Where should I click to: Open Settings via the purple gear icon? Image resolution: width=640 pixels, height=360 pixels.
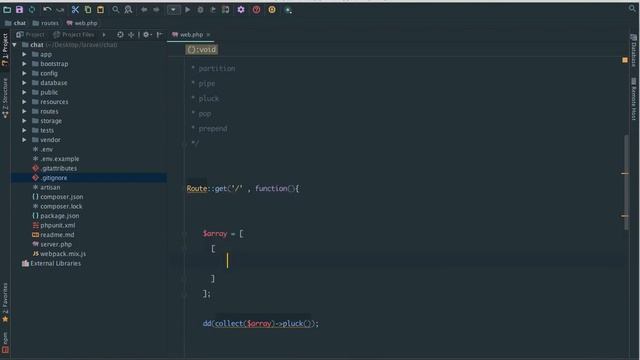point(241,9)
